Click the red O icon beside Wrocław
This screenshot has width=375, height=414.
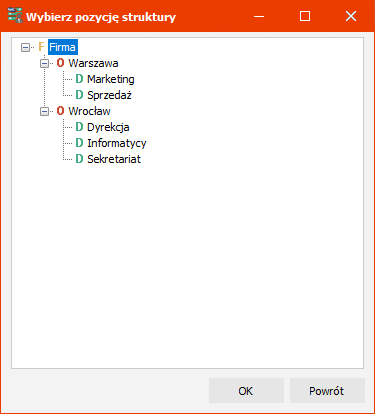tap(60, 111)
